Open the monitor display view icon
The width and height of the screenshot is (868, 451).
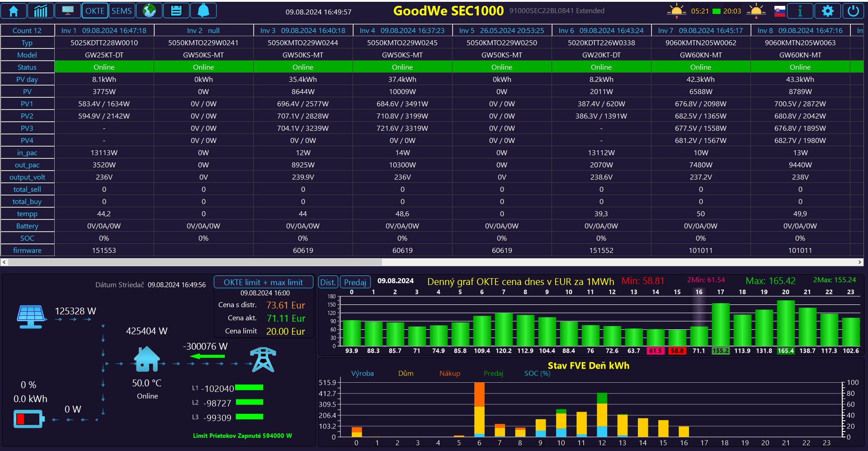[68, 11]
